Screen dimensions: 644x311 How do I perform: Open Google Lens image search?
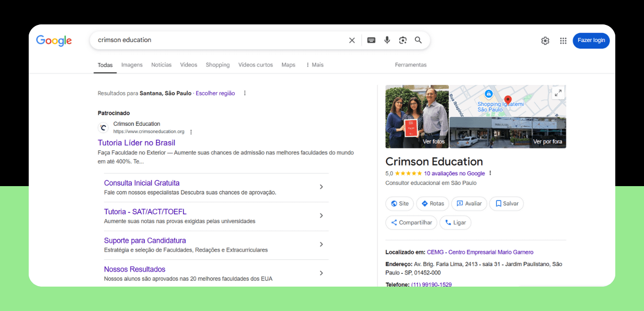[403, 40]
